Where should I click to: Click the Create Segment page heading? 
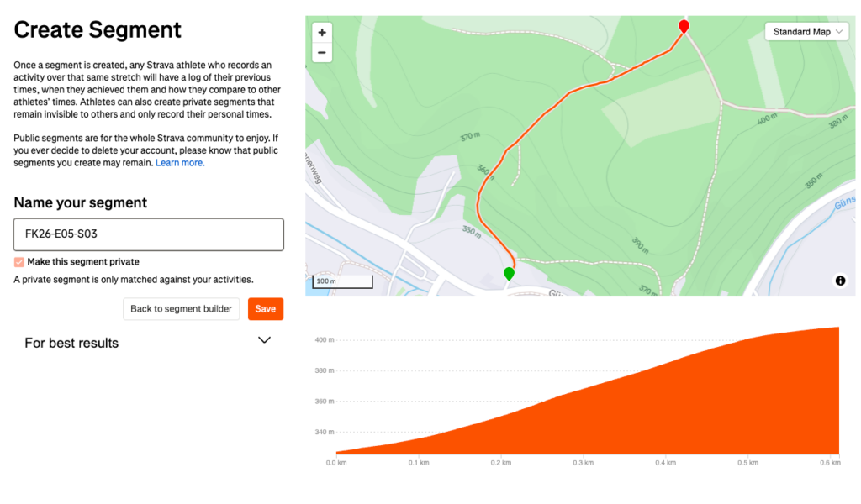point(98,30)
